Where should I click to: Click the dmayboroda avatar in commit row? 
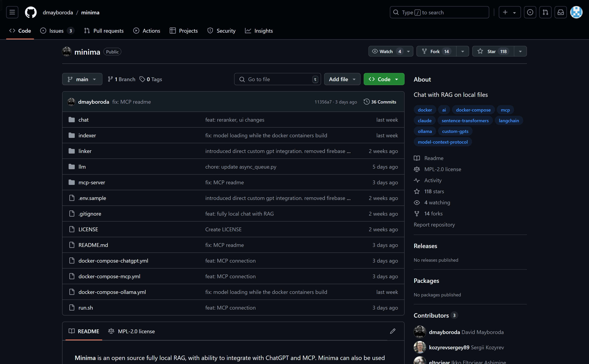[x=71, y=102]
